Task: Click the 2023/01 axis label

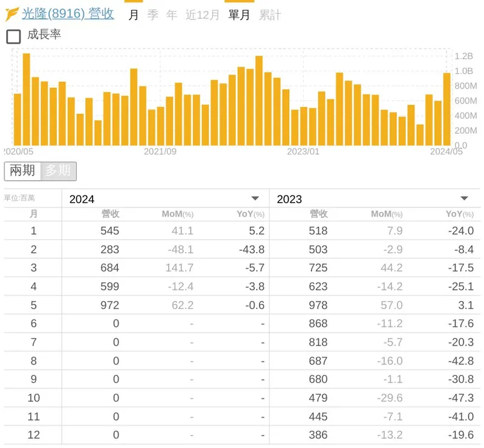Action: pos(303,152)
